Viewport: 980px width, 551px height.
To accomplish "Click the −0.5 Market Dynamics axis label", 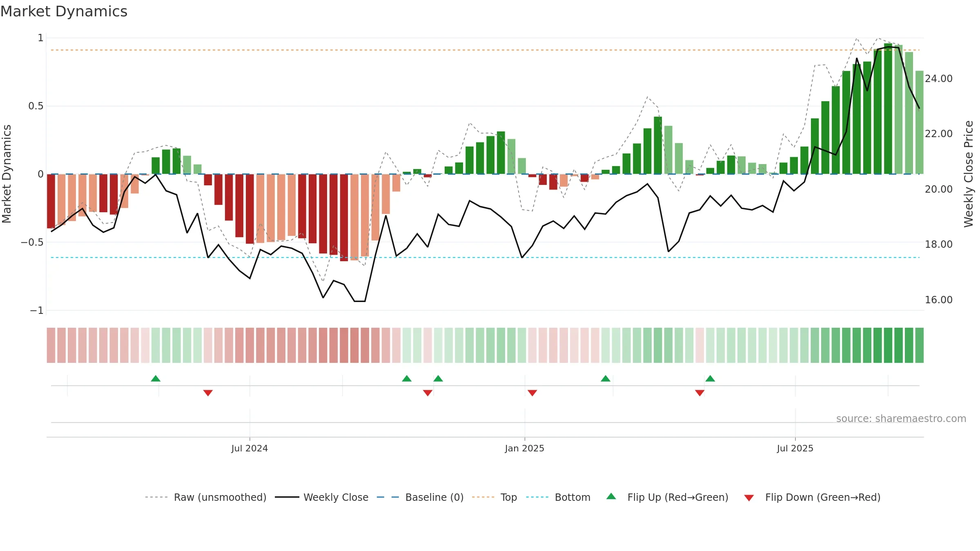I will [32, 242].
